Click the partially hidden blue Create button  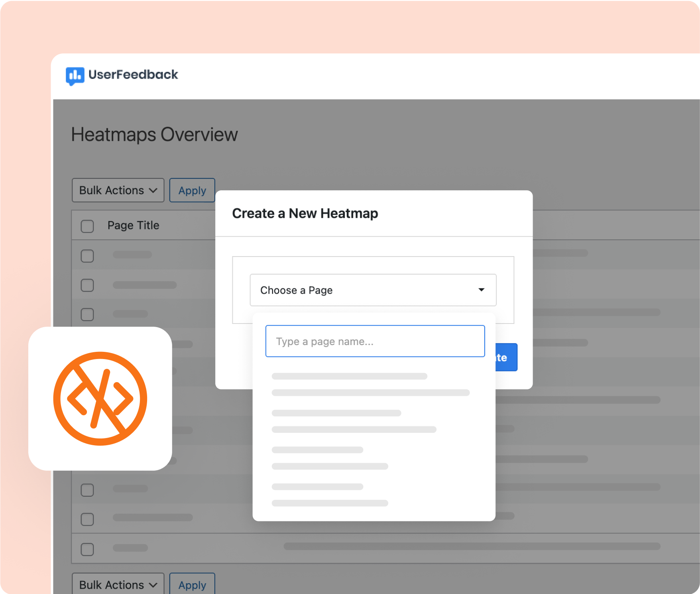506,357
